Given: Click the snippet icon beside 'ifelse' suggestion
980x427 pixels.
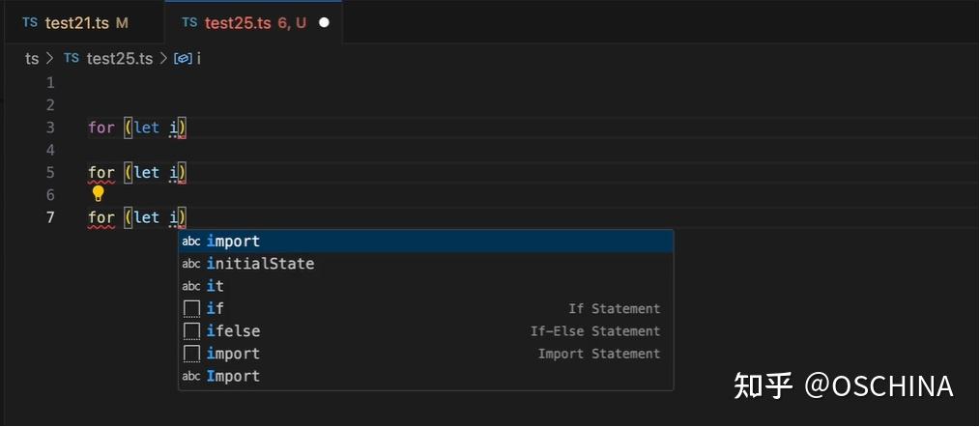Looking at the screenshot, I should click(x=191, y=331).
